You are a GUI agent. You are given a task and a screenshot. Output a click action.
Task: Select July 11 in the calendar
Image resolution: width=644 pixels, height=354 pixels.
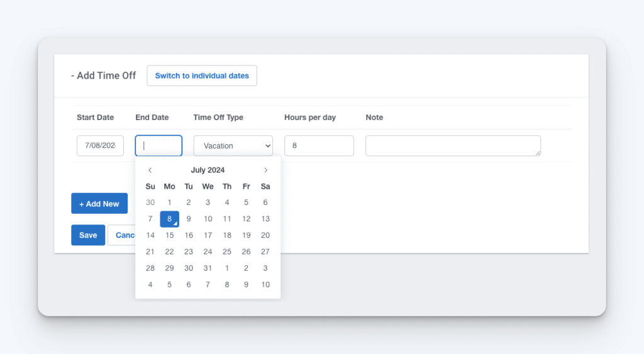click(226, 219)
